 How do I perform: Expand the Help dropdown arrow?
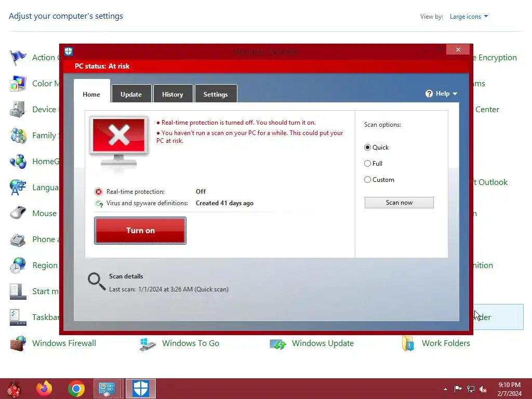[x=455, y=94]
